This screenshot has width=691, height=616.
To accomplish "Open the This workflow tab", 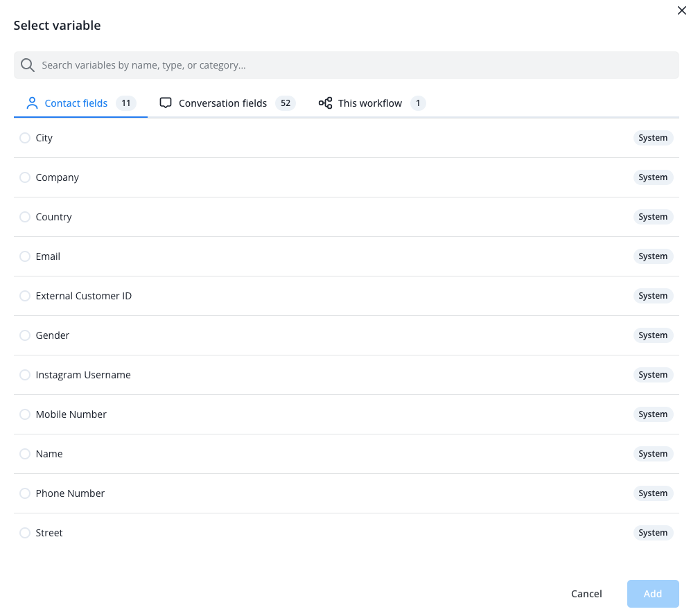I will click(369, 103).
